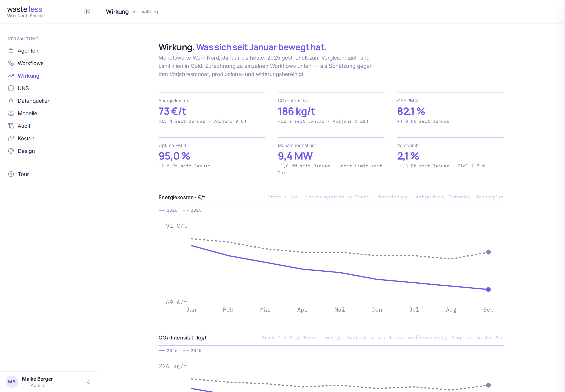Collapse the sidebar with the panel icon
565x392 pixels.
tap(87, 12)
